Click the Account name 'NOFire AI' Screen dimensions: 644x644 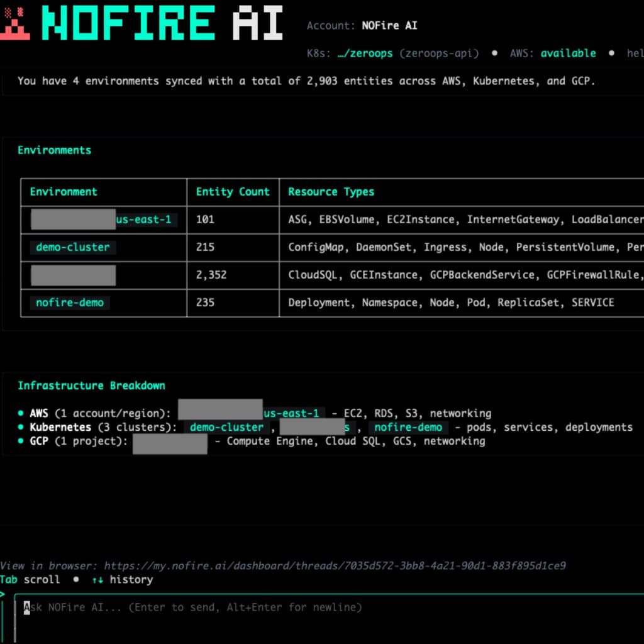[x=389, y=25]
